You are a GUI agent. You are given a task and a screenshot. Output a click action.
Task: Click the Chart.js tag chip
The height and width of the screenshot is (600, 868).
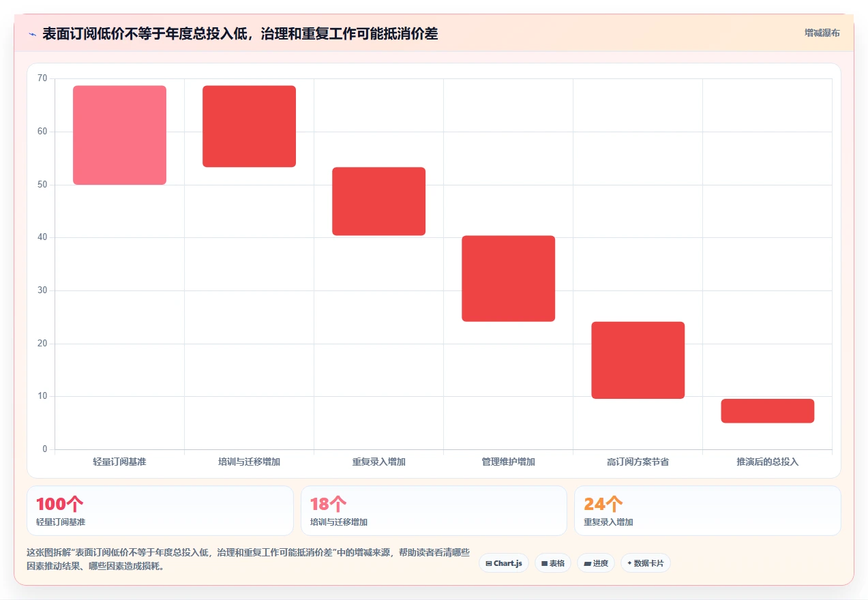pos(504,563)
